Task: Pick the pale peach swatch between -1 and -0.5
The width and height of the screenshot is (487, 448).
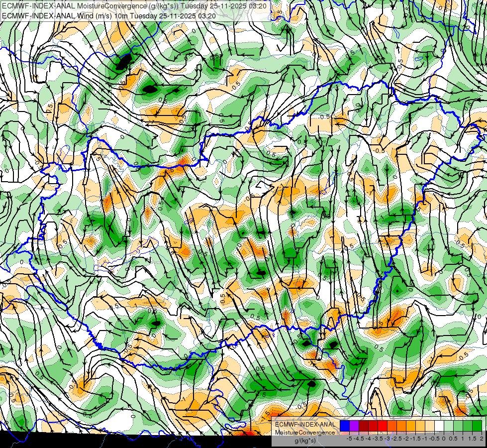Action: tap(430, 426)
